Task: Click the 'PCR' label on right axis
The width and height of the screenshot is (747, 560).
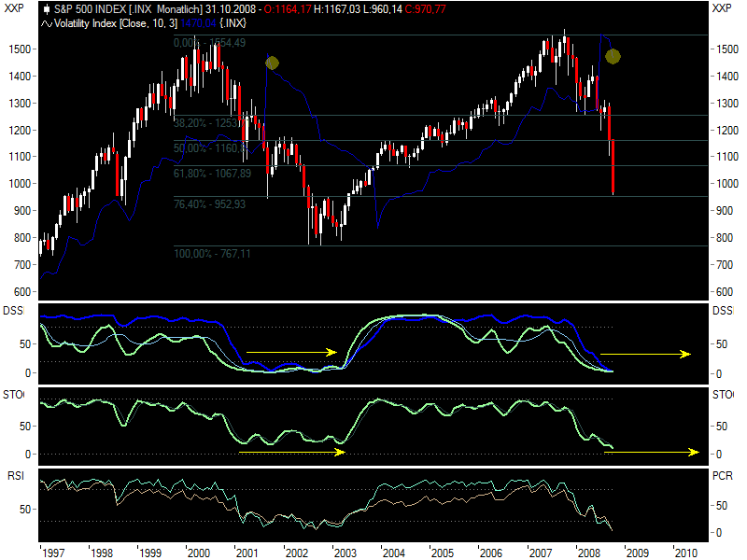Action: (722, 476)
